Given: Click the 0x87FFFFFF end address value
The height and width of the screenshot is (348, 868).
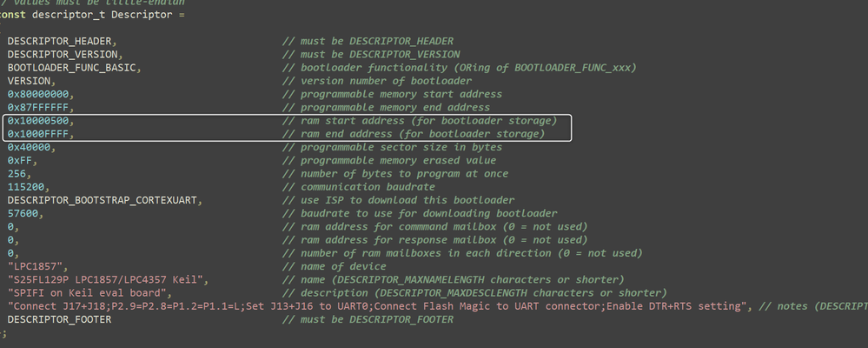Looking at the screenshot, I should pyautogui.click(x=40, y=107).
